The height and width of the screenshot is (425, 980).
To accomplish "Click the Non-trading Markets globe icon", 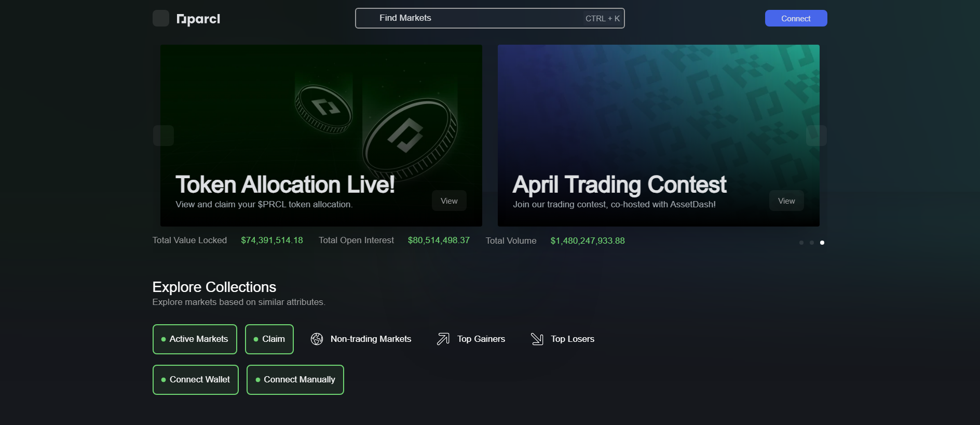I will tap(317, 339).
